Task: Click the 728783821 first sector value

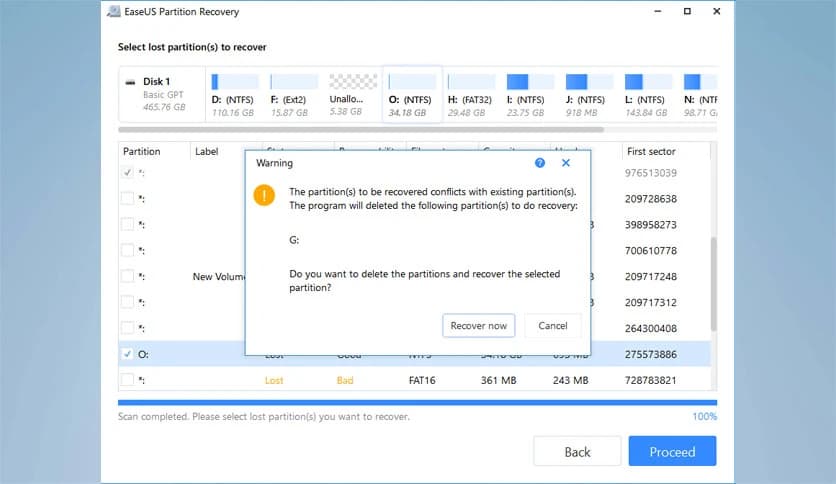Action: (x=650, y=381)
